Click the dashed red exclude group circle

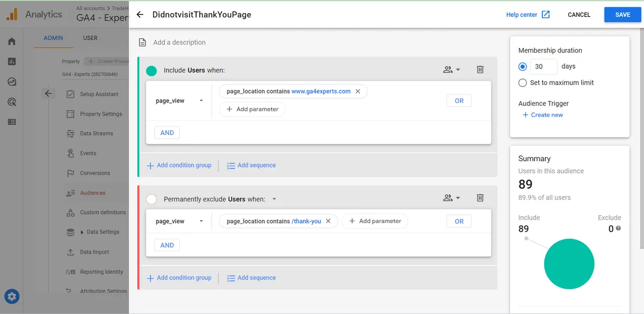coord(151,199)
